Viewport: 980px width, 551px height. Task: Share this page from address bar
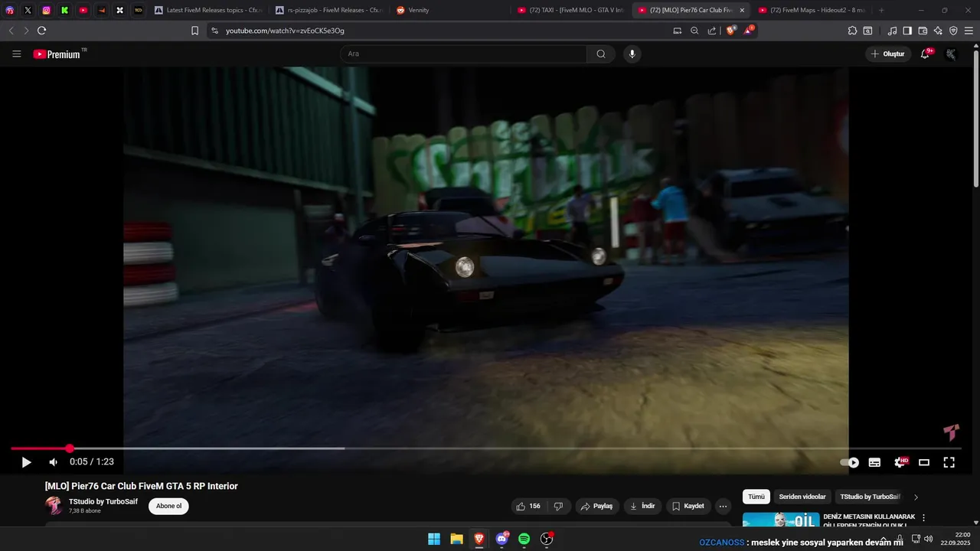pos(712,31)
